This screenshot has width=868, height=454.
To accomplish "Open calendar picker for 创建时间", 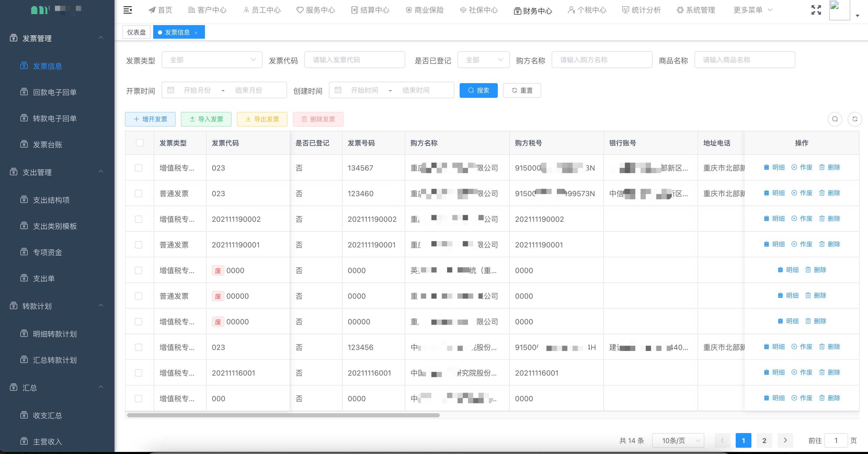I will pyautogui.click(x=339, y=90).
